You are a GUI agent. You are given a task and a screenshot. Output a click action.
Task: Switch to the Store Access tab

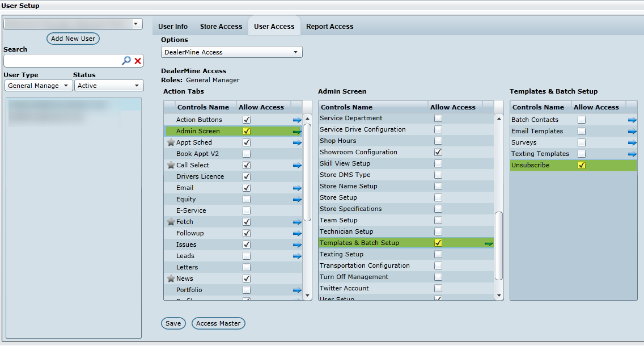click(221, 27)
